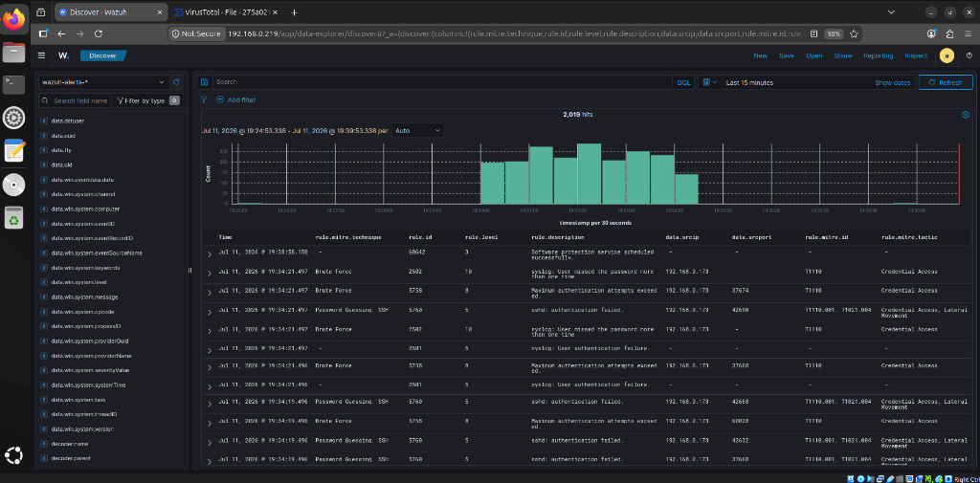This screenshot has height=483, width=980.
Task: Open histogram settings gear icon
Action: [x=966, y=115]
